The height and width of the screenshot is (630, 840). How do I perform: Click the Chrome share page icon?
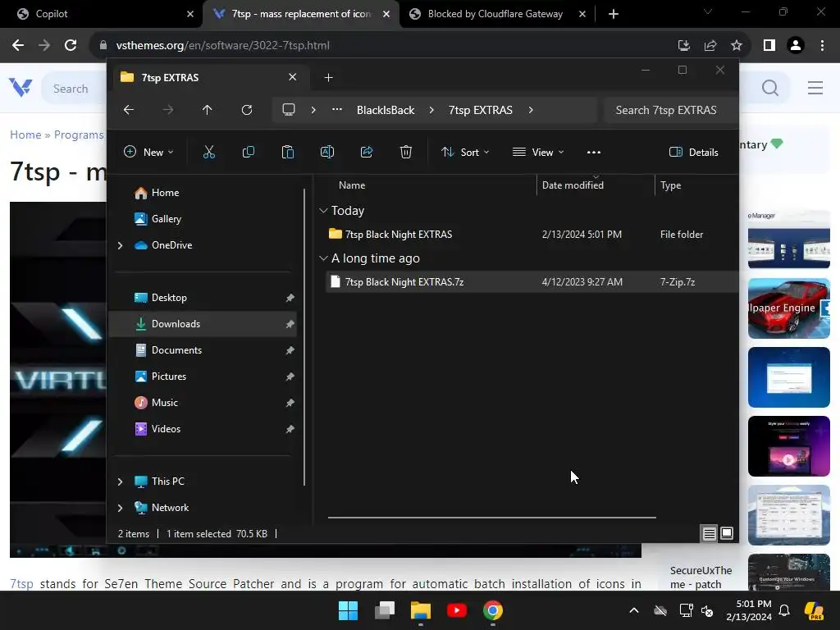click(x=710, y=46)
